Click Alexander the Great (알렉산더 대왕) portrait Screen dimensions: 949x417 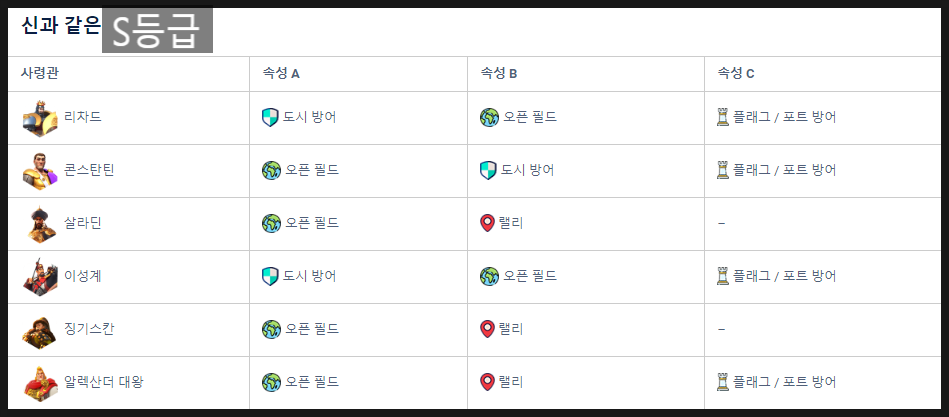tap(41, 383)
